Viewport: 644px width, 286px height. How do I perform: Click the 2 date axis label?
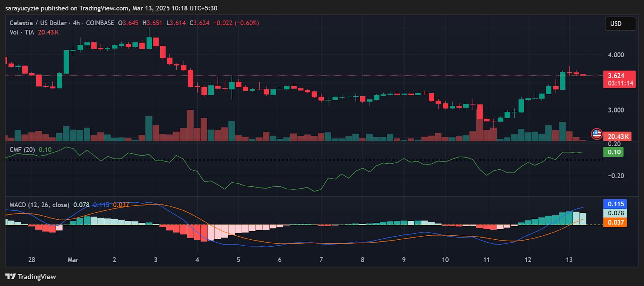click(x=114, y=260)
